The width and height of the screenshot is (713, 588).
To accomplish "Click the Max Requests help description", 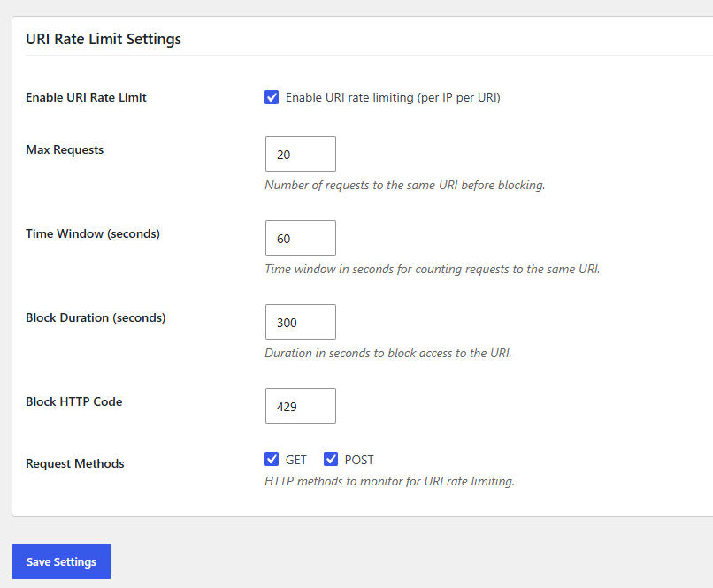I will pyautogui.click(x=404, y=186).
